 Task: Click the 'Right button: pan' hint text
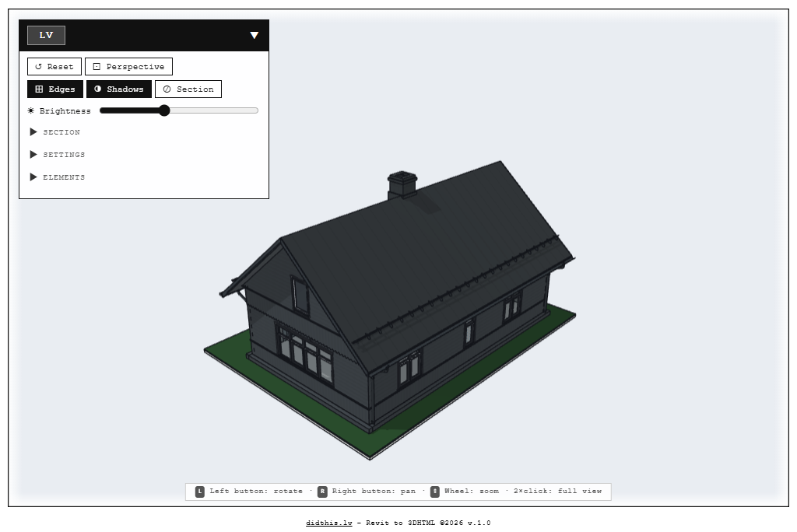374,492
